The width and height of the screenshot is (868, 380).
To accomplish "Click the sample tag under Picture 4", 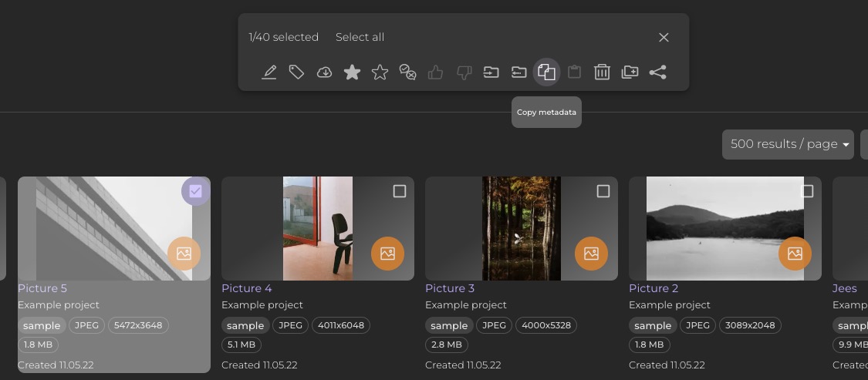I will (x=245, y=325).
